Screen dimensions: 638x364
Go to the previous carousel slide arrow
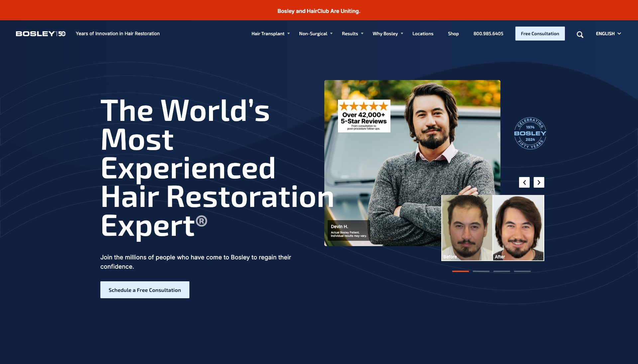[x=524, y=182]
